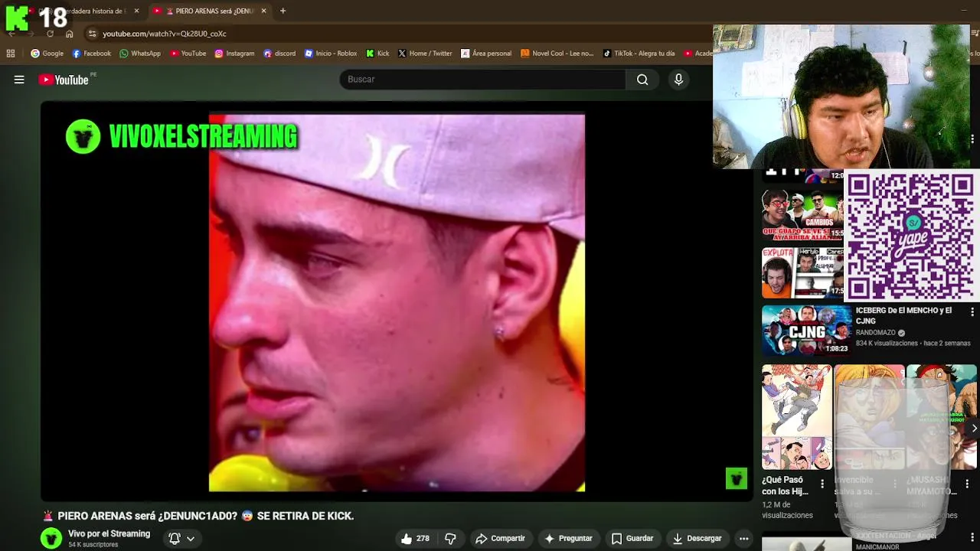Open notification bell subscription dropdown

coord(181,539)
